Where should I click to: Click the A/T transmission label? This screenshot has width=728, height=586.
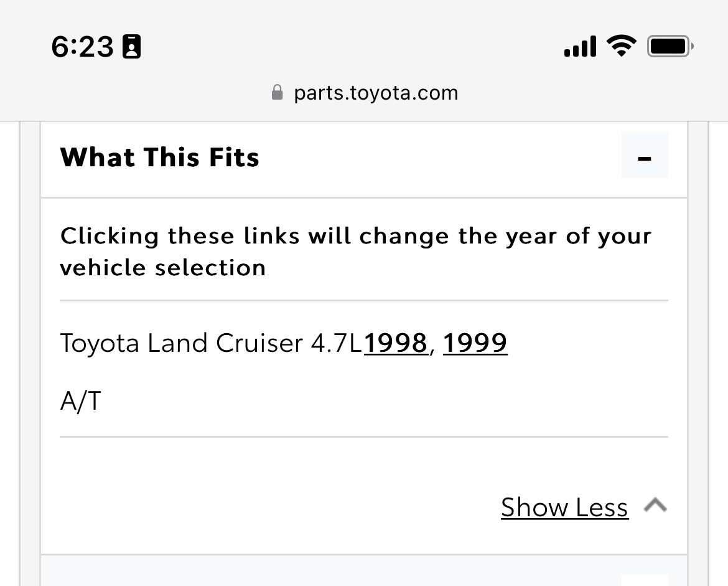pos(81,400)
